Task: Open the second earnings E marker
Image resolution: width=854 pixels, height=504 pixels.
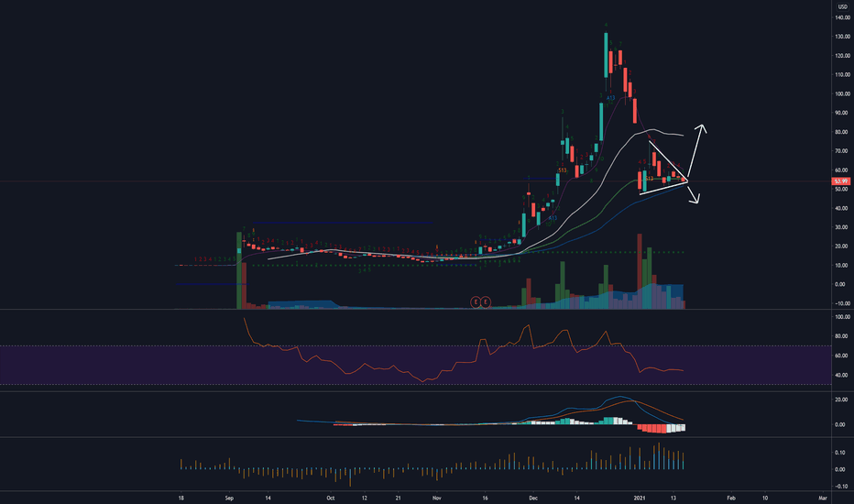Action: tap(486, 301)
